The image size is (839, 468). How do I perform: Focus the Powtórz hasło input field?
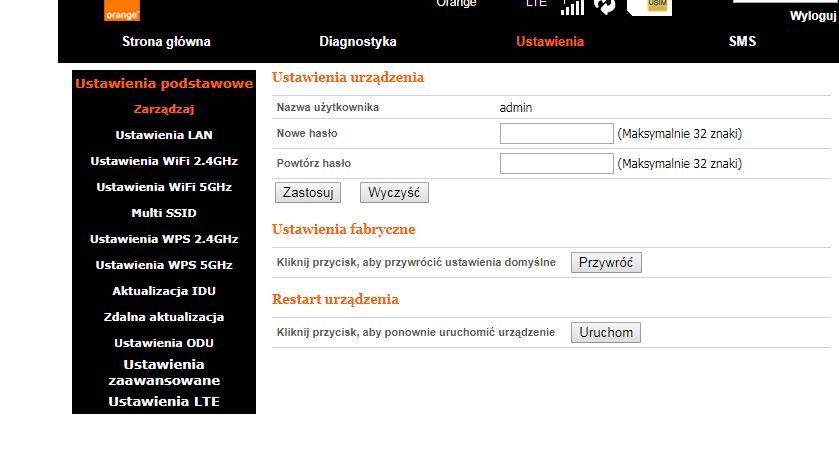coord(556,164)
